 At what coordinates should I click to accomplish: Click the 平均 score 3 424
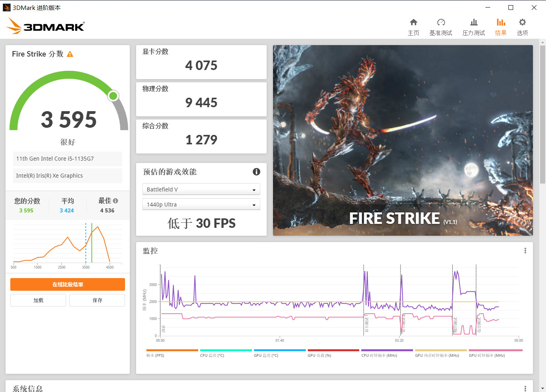click(67, 210)
